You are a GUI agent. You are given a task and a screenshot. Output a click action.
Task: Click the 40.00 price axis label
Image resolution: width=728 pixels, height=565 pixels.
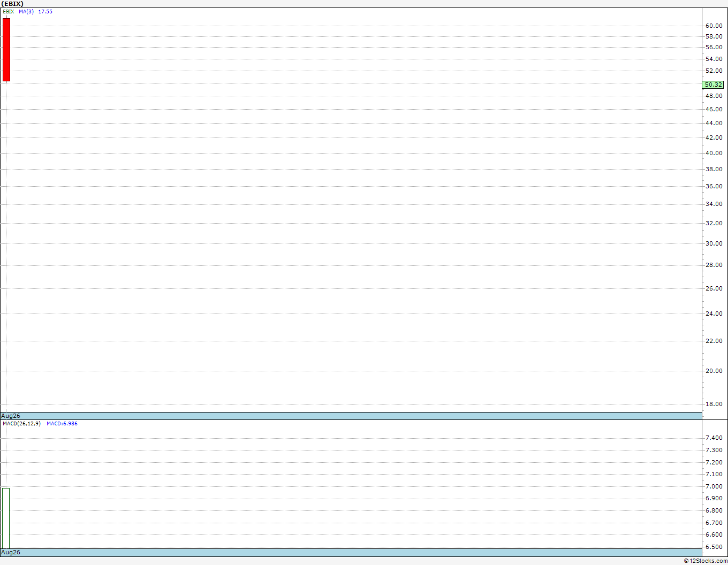pyautogui.click(x=714, y=153)
